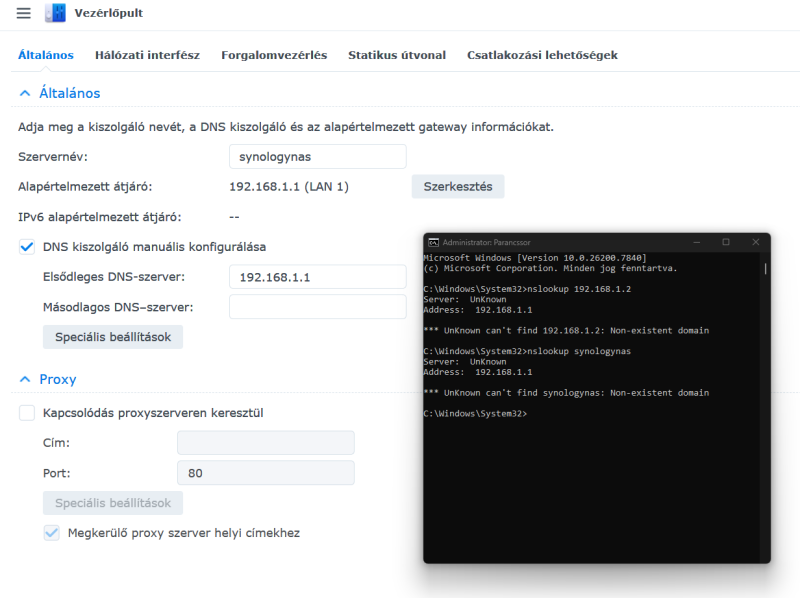Select the Statikus útvonal tab
The height and width of the screenshot is (598, 800).
click(397, 56)
